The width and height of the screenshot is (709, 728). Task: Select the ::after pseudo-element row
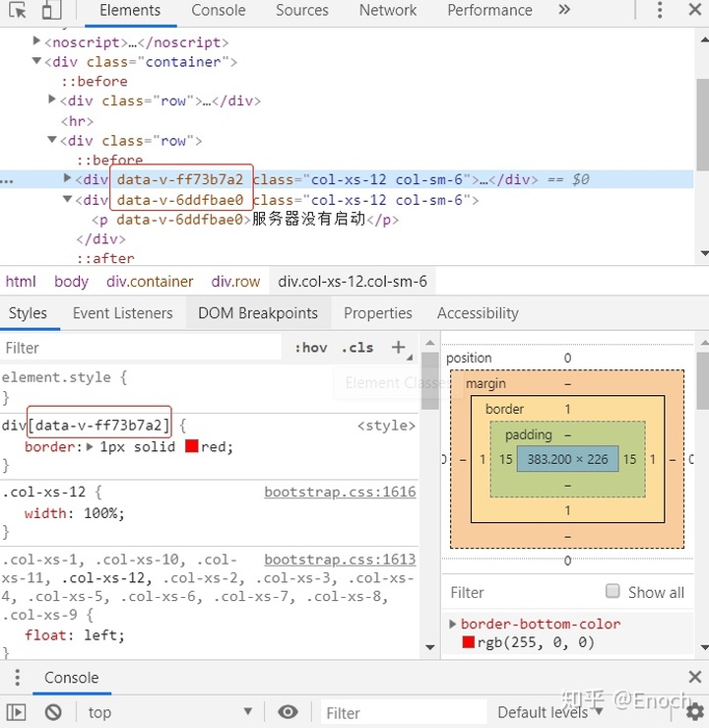(x=105, y=258)
